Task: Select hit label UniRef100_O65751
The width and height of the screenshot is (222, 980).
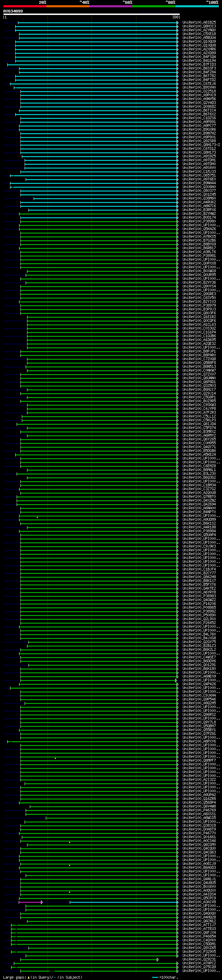Action: click(x=199, y=175)
